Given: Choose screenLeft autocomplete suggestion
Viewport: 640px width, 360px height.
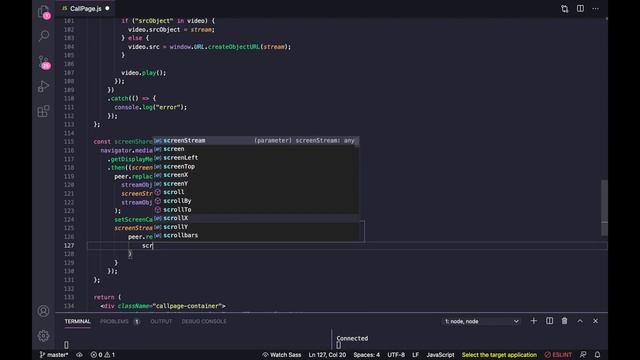Looking at the screenshot, I should (x=256, y=158).
